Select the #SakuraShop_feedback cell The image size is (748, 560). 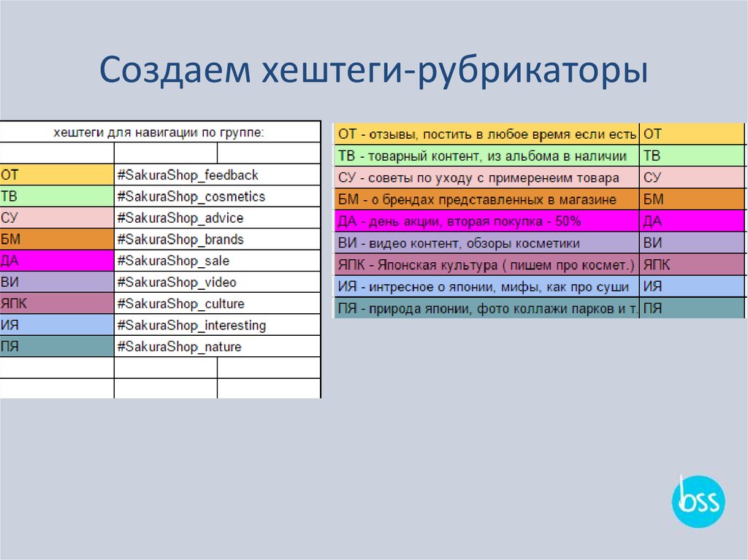pyautogui.click(x=218, y=175)
